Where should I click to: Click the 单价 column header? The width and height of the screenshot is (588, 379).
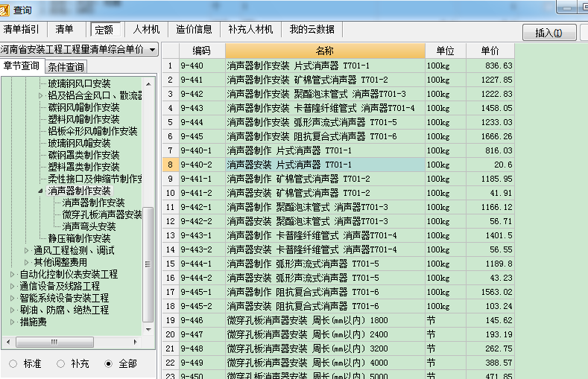point(490,51)
